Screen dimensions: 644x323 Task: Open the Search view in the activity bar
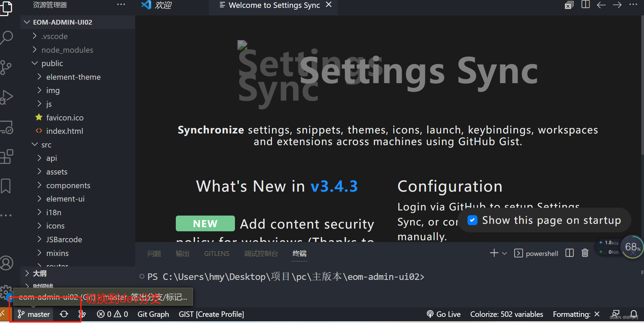click(6, 37)
